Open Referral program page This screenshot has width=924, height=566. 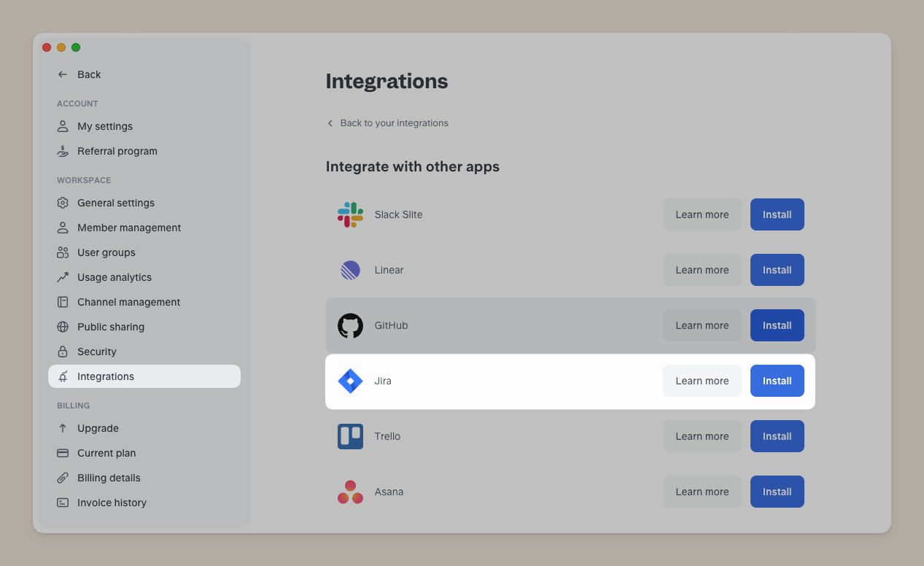tap(144, 151)
